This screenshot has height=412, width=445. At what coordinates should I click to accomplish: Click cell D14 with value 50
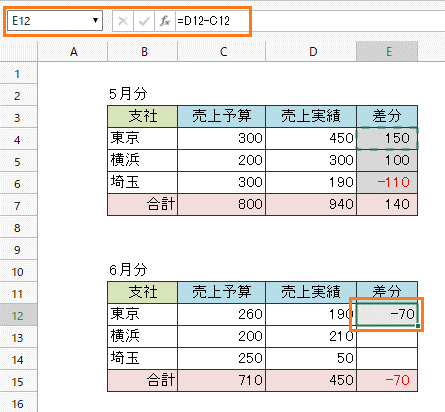point(311,358)
